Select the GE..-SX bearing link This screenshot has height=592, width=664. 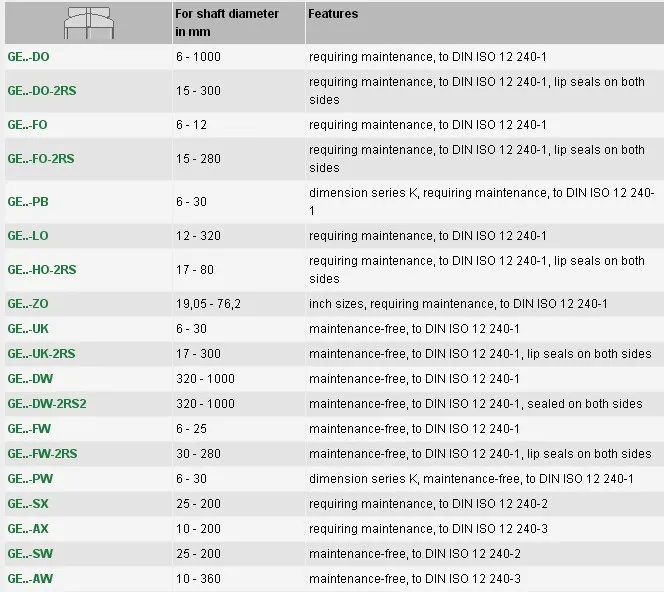tap(28, 504)
